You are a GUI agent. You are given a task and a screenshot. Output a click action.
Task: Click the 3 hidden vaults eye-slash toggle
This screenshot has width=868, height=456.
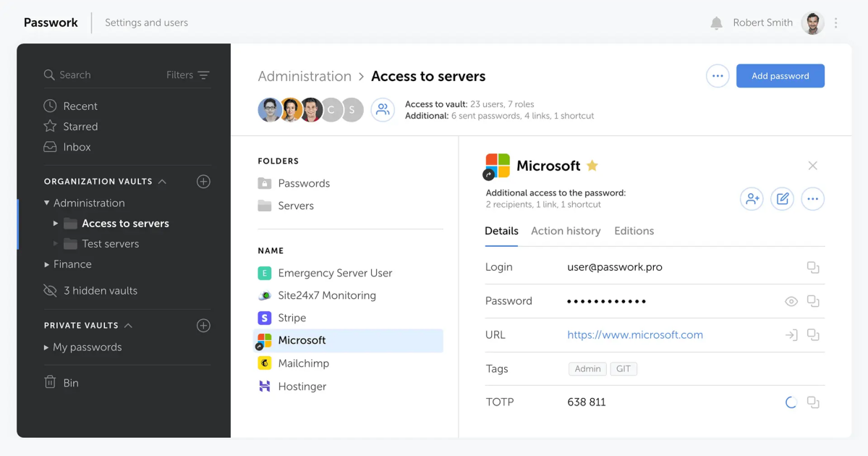tap(50, 290)
